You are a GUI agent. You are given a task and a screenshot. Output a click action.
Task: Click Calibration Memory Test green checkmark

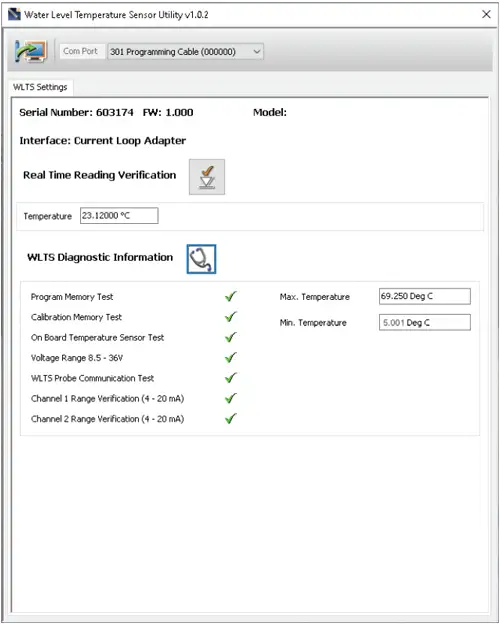pos(230,317)
